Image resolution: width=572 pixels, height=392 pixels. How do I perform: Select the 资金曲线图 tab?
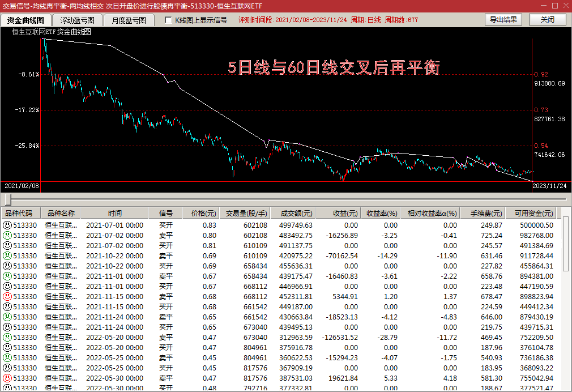click(25, 20)
